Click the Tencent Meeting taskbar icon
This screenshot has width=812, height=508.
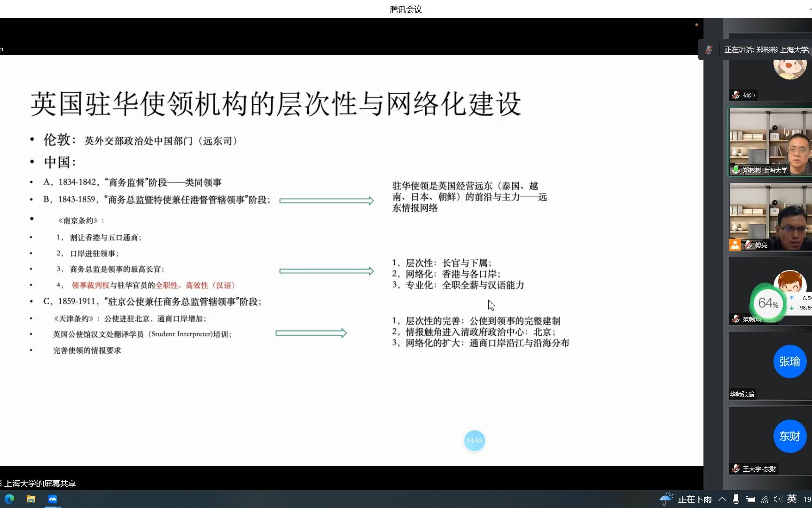pos(53,499)
